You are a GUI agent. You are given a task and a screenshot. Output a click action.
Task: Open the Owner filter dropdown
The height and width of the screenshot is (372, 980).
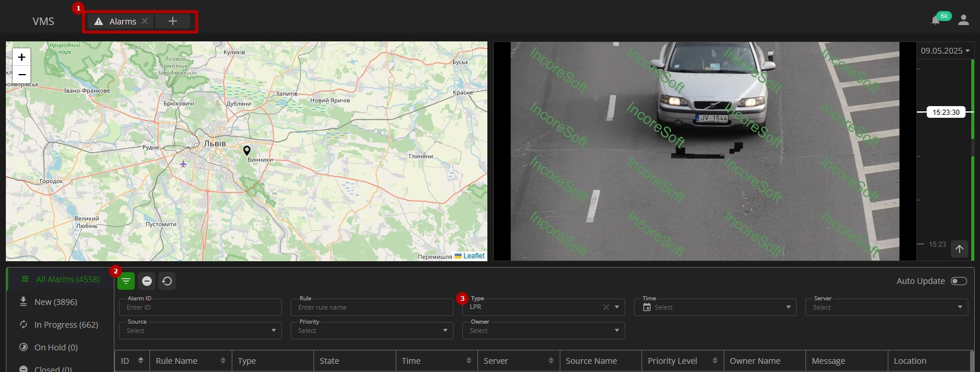(x=543, y=331)
